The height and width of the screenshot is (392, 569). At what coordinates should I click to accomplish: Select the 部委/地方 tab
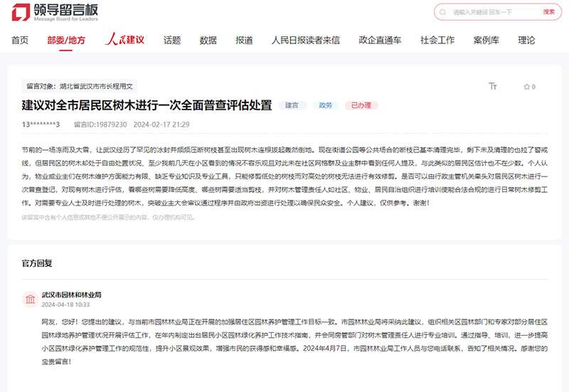point(66,41)
